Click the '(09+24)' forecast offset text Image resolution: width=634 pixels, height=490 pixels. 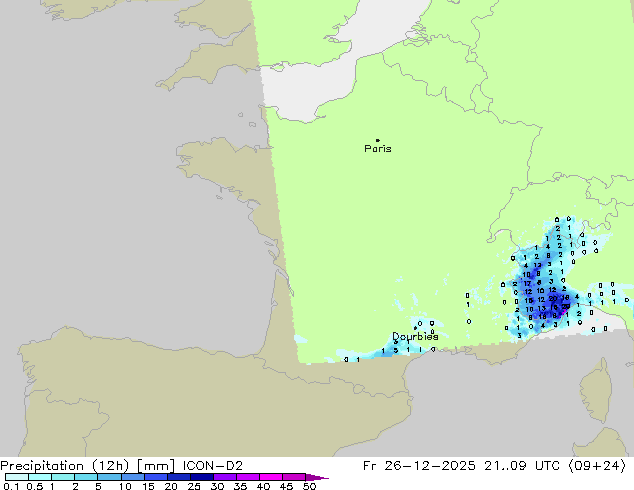click(x=597, y=466)
